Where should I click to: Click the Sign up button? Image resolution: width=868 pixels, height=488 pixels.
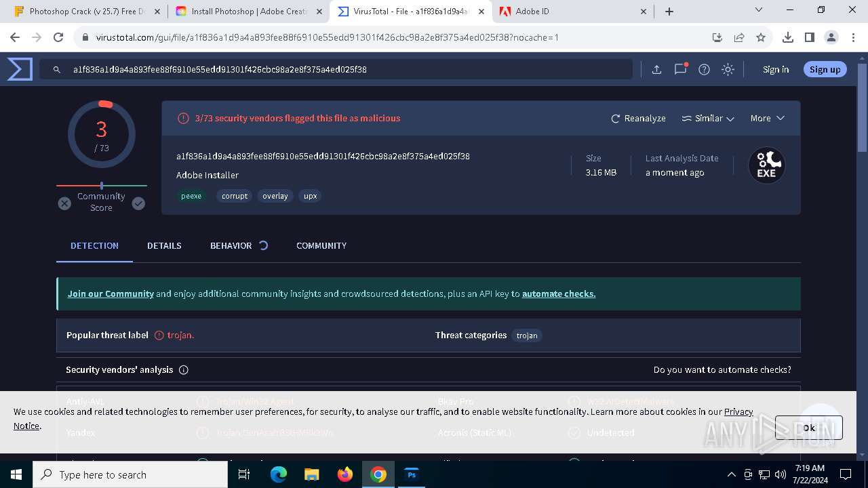(x=825, y=69)
